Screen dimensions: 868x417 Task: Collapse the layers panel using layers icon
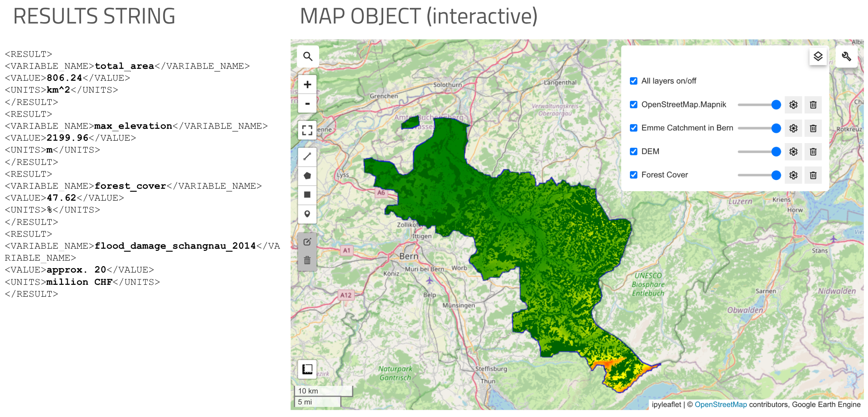[818, 57]
